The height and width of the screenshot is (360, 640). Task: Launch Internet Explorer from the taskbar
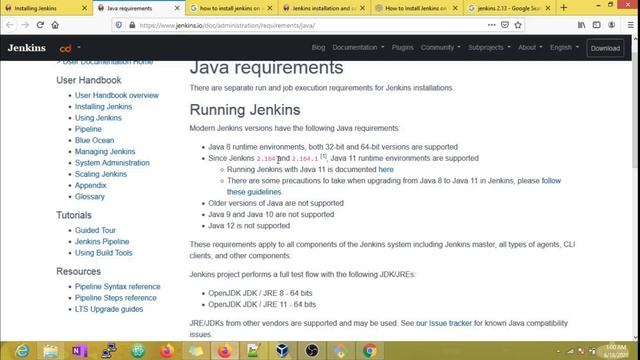[x=22, y=351]
